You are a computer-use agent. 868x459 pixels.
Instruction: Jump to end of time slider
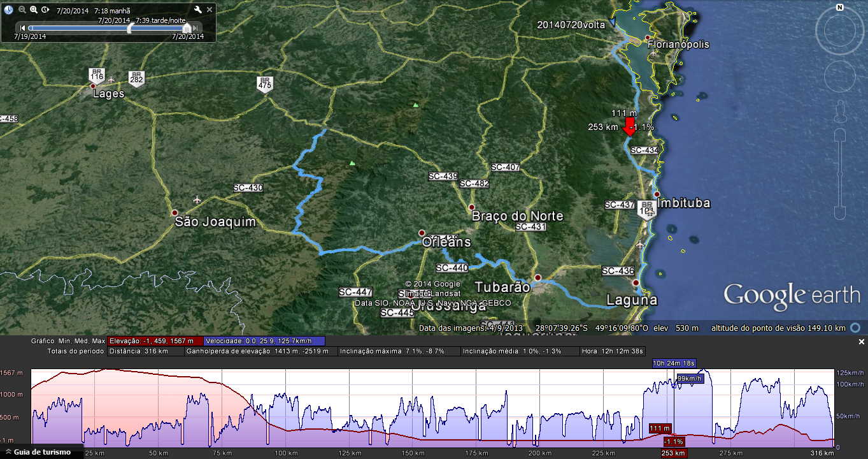[196, 28]
